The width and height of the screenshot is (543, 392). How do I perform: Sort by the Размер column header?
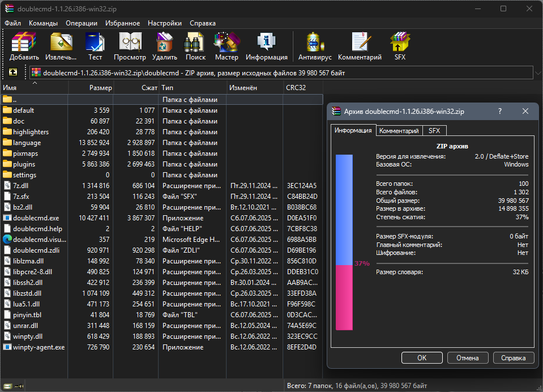click(x=91, y=87)
